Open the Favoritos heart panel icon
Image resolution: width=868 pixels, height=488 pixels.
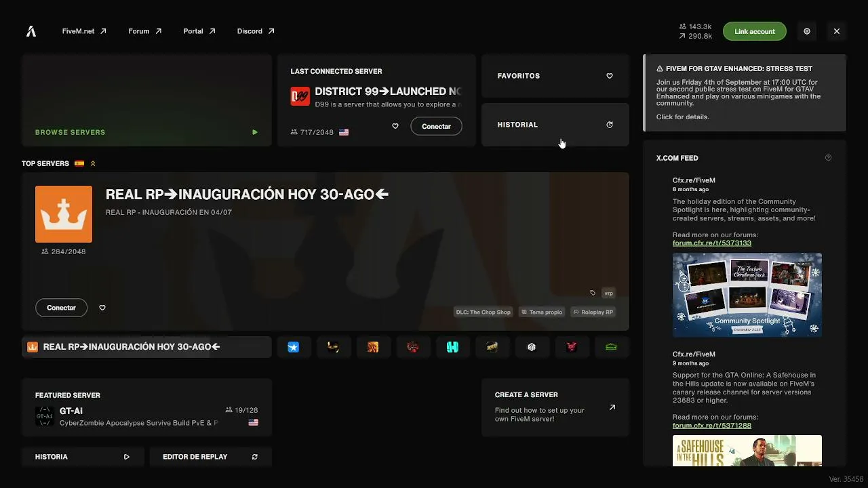click(x=610, y=76)
